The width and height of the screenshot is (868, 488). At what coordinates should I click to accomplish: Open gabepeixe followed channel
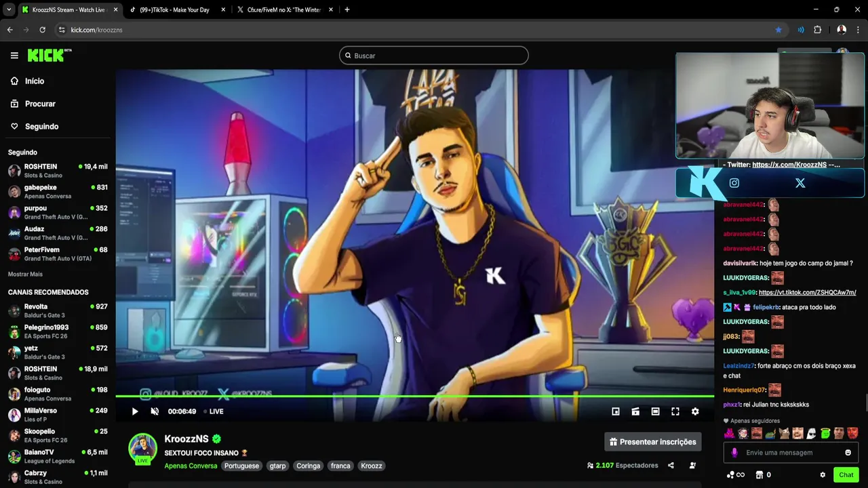[x=58, y=192]
